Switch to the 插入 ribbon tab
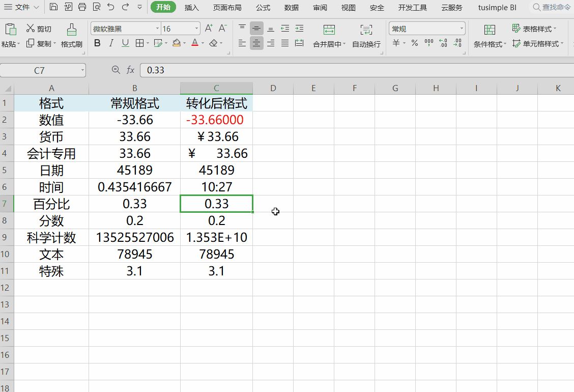Image resolution: width=574 pixels, height=392 pixels. 192,8
